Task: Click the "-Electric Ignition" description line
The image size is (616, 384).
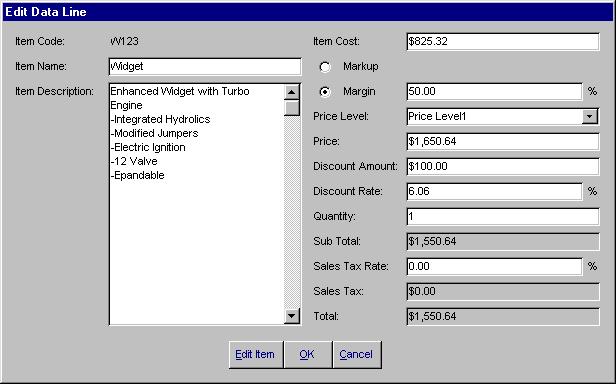Action: [148, 147]
